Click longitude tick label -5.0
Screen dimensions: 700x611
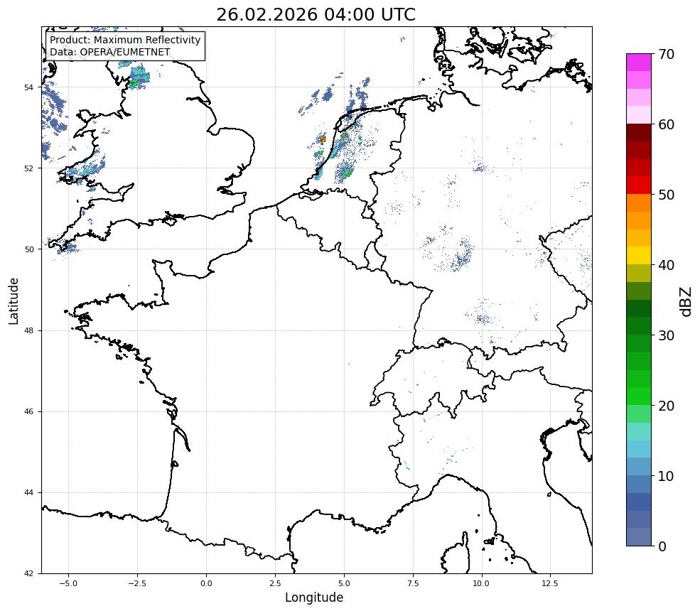point(68,583)
